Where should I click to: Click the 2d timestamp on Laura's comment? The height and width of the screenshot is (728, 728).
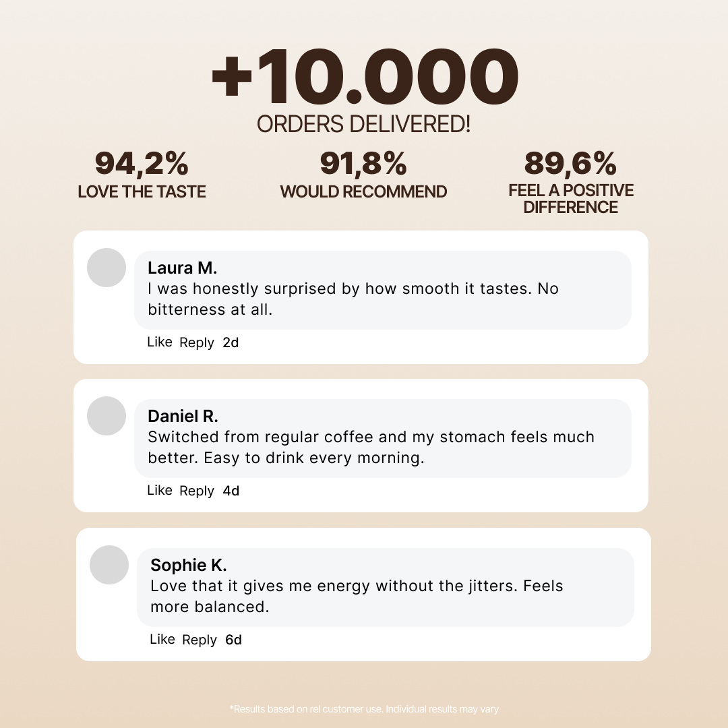coord(231,342)
